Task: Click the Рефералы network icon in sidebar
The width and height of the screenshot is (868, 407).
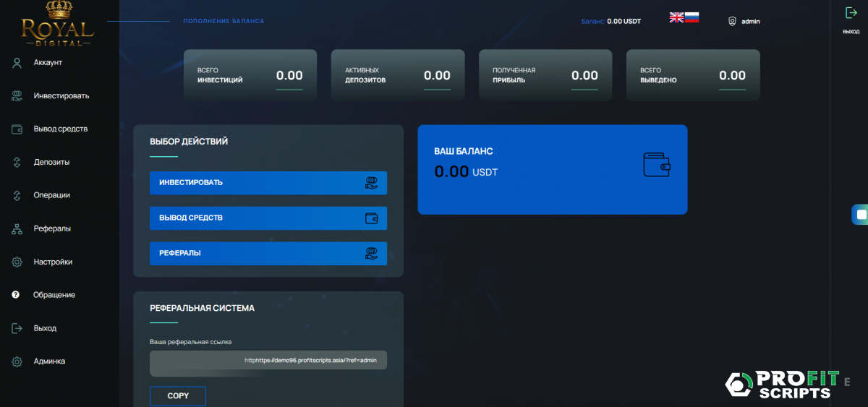Action: [17, 229]
